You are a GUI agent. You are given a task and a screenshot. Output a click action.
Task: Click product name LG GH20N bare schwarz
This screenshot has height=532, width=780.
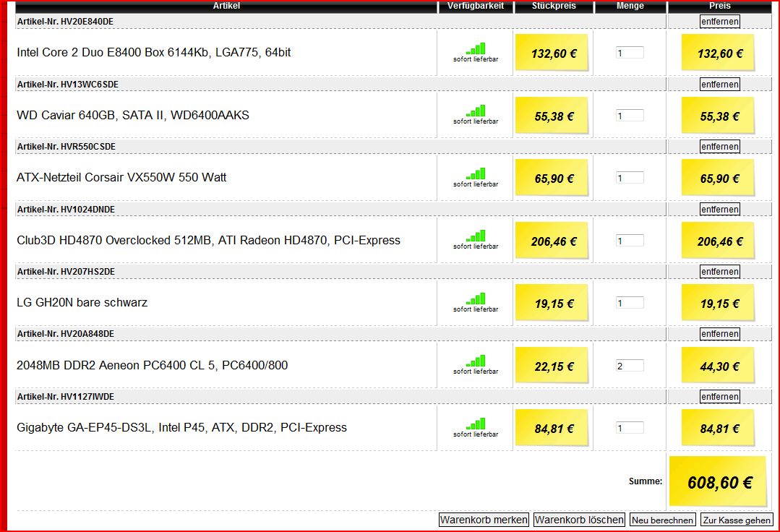tap(82, 302)
